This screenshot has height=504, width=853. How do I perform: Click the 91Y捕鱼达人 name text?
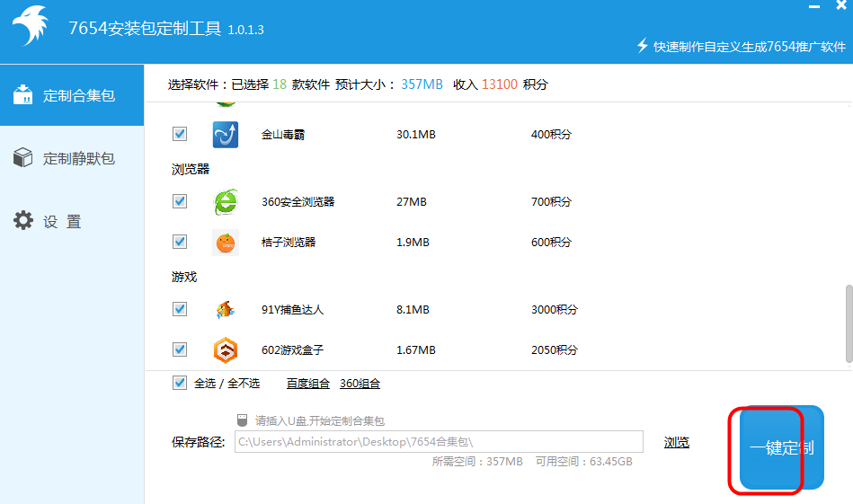pyautogui.click(x=292, y=309)
